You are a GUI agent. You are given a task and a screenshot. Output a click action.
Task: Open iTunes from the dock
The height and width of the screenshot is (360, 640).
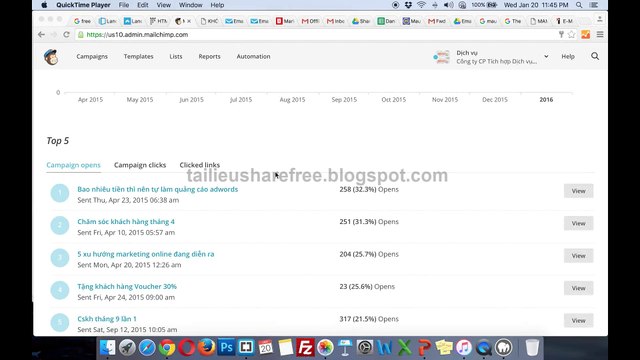click(464, 347)
